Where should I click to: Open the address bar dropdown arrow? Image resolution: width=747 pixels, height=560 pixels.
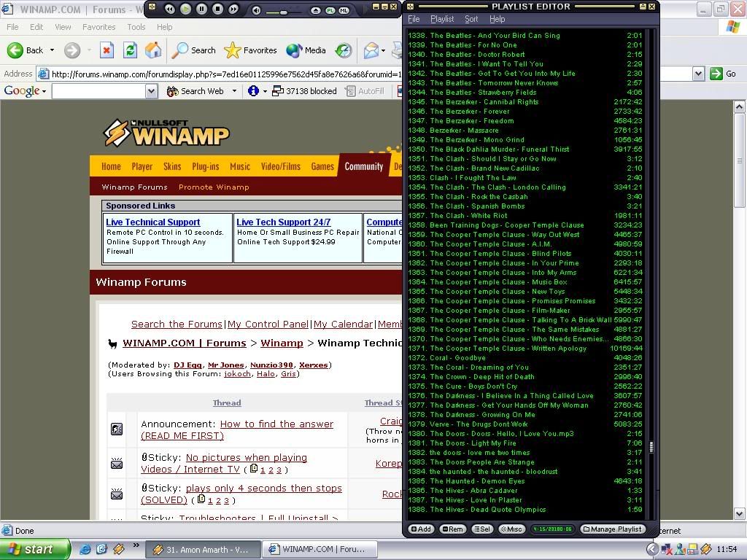698,74
